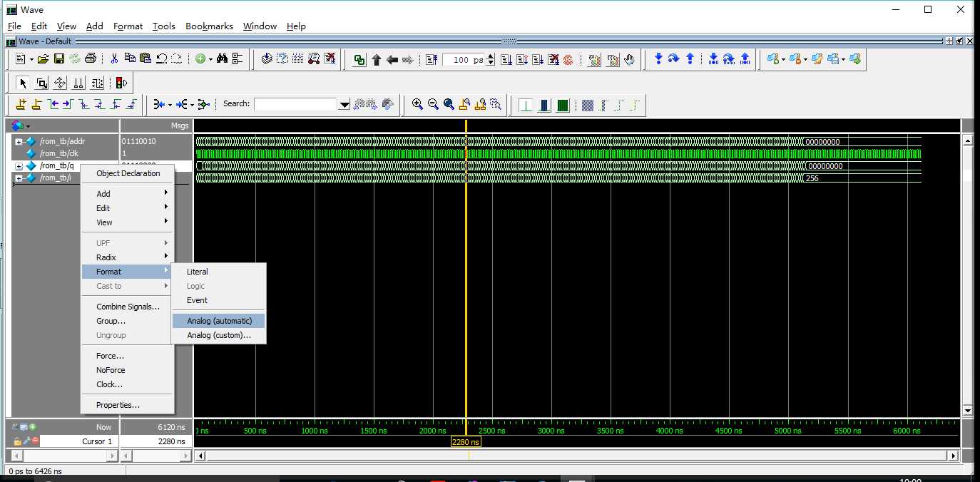Open the Tools menu
Viewport: 980px width, 482px height.
(163, 26)
